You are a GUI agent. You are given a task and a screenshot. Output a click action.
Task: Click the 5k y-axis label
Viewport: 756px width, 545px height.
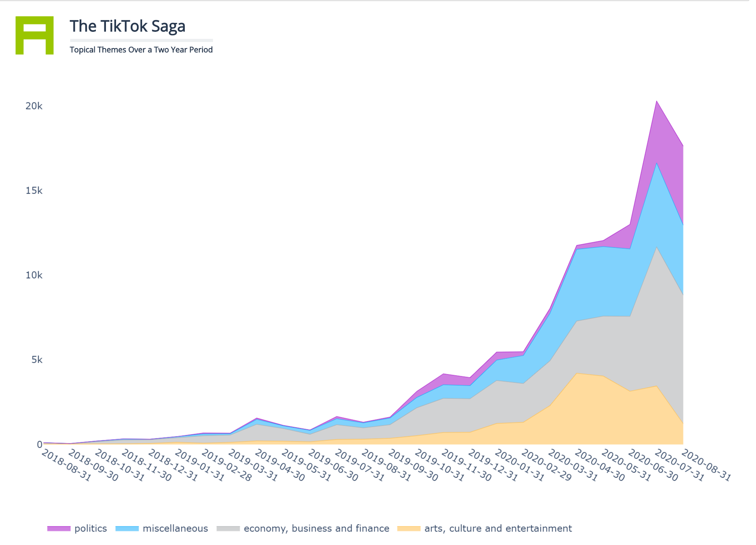click(x=37, y=360)
